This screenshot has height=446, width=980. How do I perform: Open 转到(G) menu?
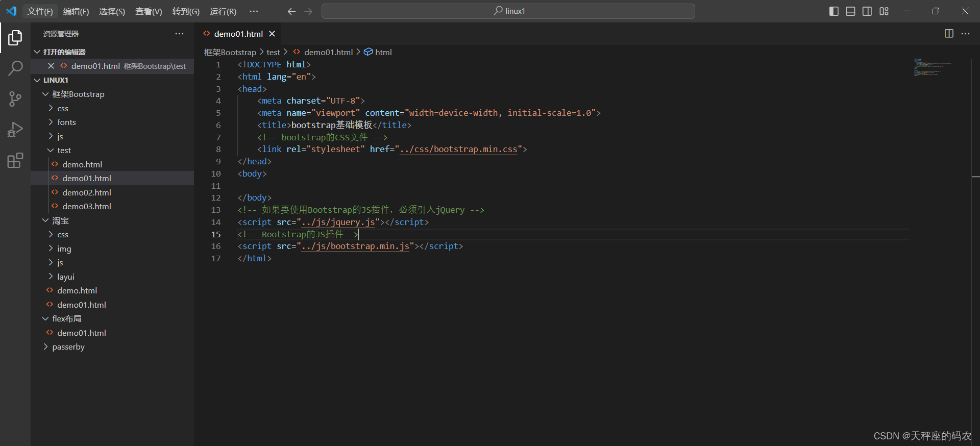[x=186, y=11]
